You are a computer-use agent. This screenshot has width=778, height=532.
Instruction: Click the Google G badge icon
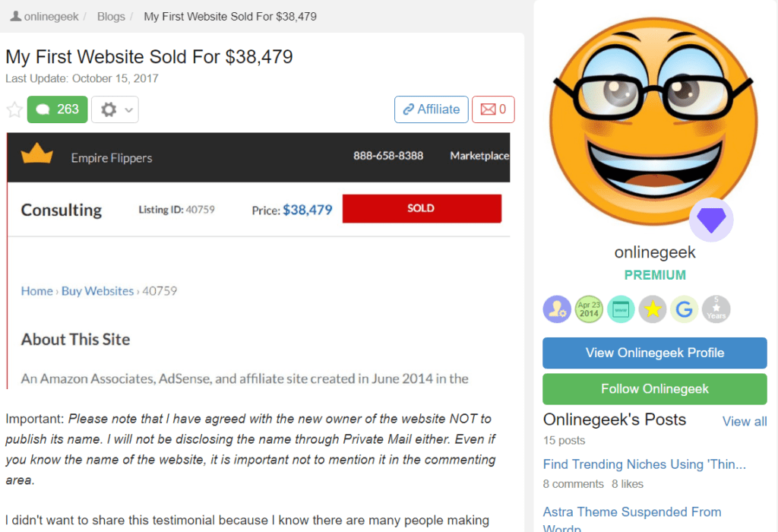pyautogui.click(x=685, y=309)
